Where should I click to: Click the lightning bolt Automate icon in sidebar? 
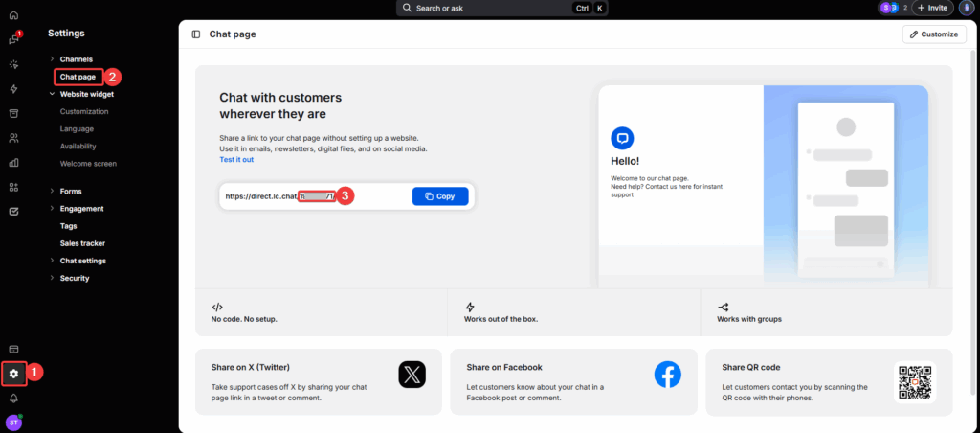(x=13, y=89)
